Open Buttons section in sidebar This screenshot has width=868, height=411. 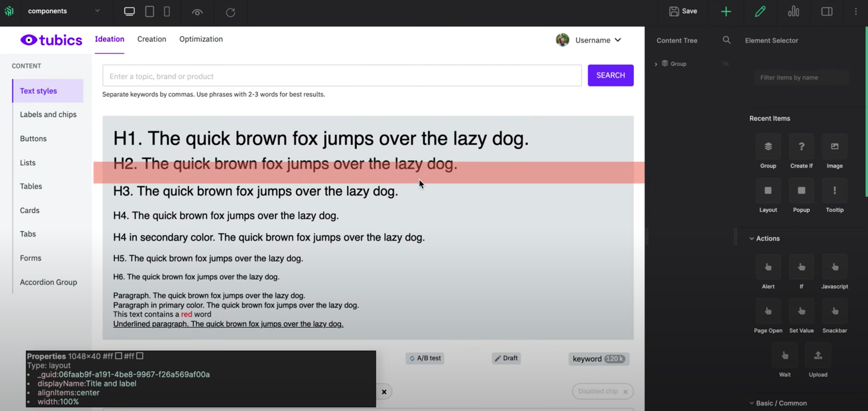point(33,139)
